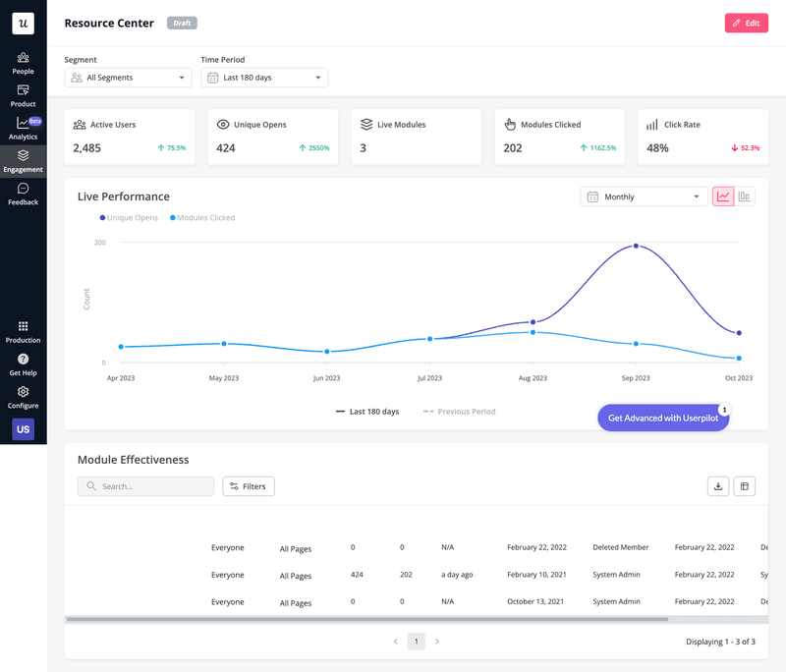Click the Edit button

click(746, 23)
